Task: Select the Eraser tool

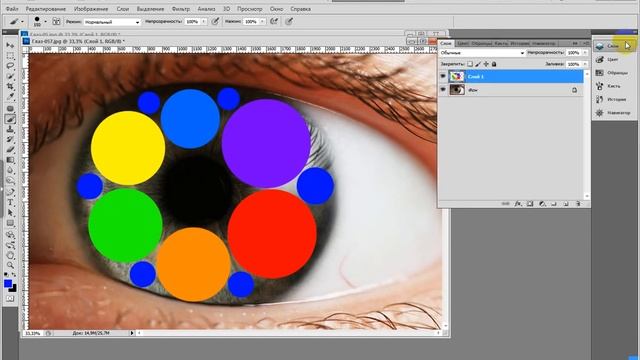Action: 10,150
